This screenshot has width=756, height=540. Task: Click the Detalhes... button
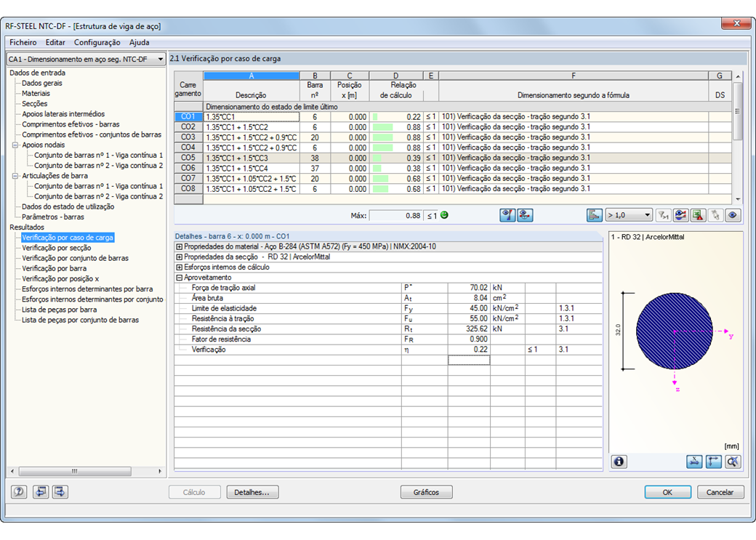pos(253,492)
